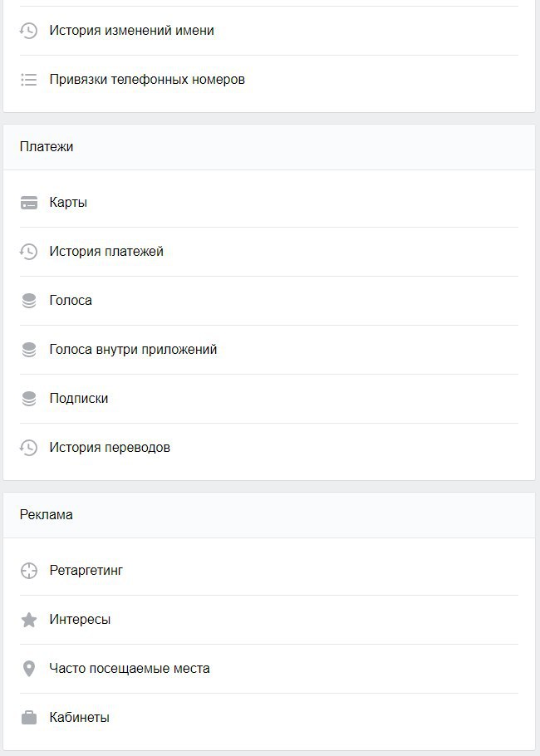Click the crosshair icon next to Ретаргетинг

[x=29, y=571]
